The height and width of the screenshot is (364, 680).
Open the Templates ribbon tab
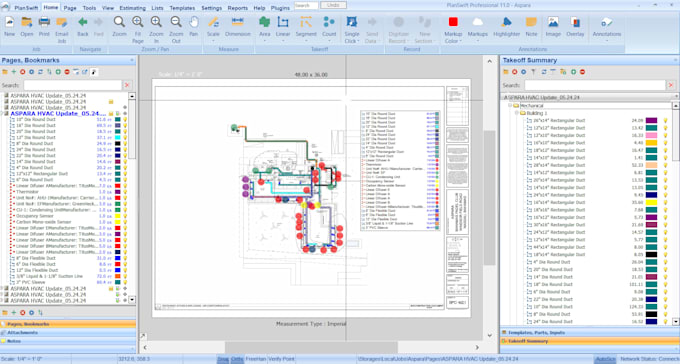click(182, 8)
